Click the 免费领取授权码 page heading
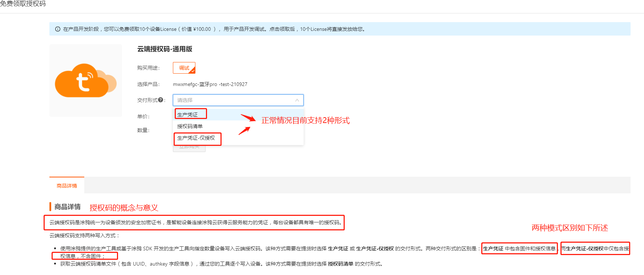Viewport: 644px width, 275px height. (23, 4)
